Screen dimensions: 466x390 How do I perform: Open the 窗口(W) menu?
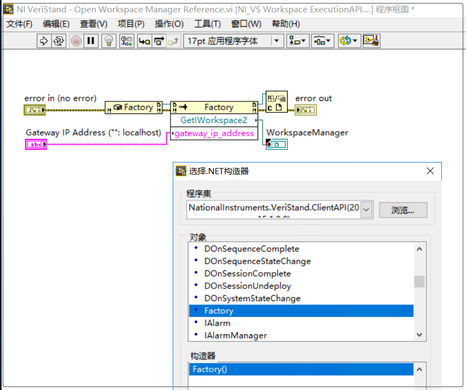(x=246, y=24)
